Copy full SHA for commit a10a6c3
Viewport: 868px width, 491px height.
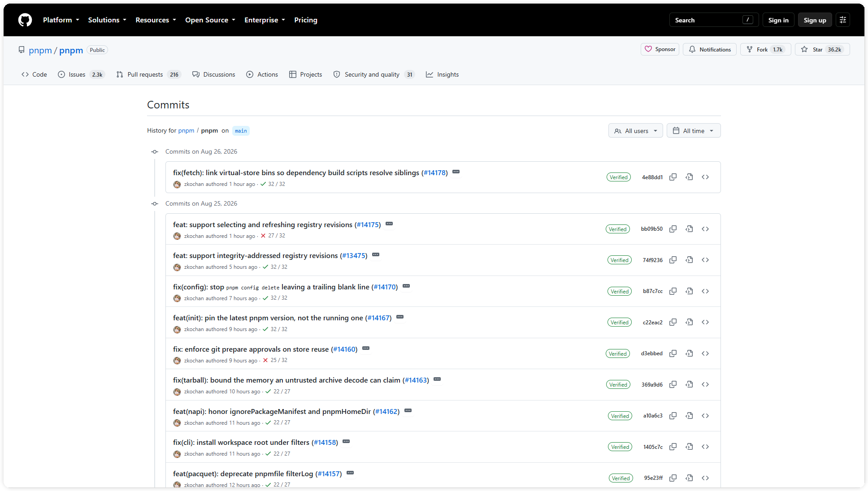(x=673, y=416)
